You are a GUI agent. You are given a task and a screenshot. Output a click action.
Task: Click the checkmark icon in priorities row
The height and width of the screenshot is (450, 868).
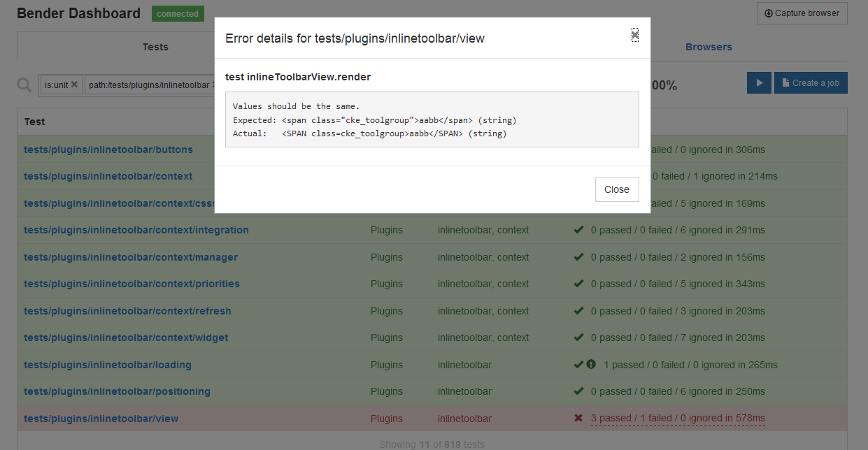tap(578, 284)
